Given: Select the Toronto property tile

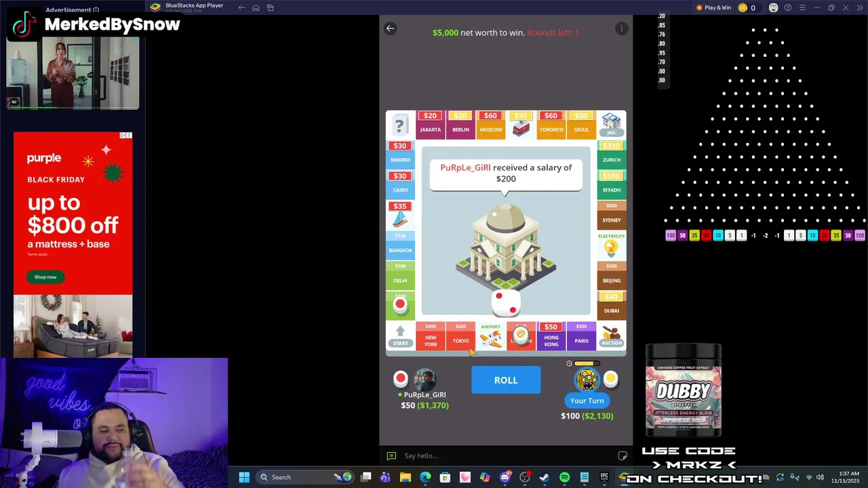Looking at the screenshot, I should click(551, 125).
